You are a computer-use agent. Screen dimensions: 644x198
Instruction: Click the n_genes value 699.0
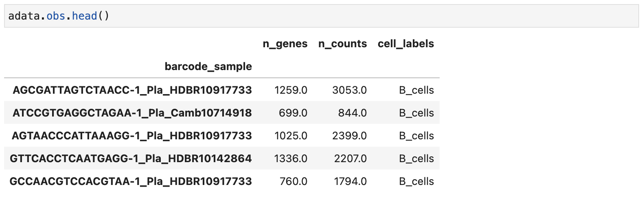pyautogui.click(x=293, y=113)
